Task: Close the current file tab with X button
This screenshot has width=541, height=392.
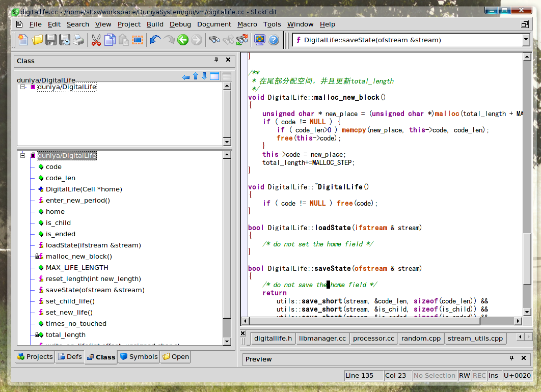Action: tap(243, 333)
